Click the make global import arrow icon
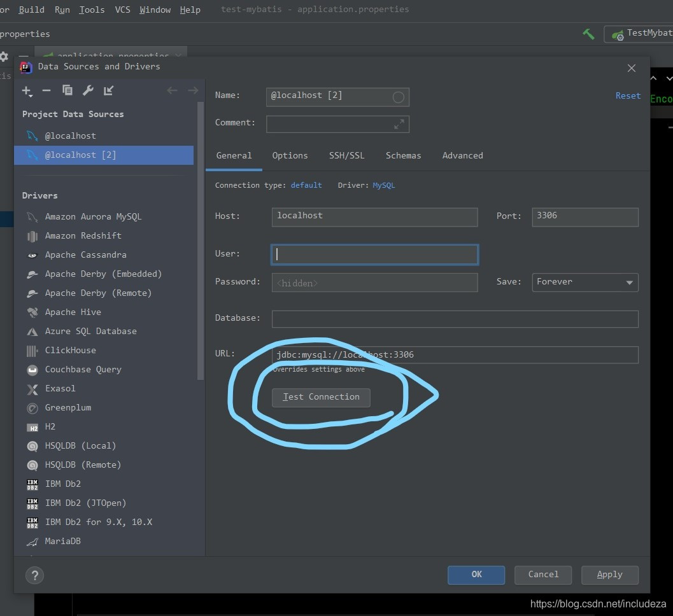 click(x=108, y=90)
